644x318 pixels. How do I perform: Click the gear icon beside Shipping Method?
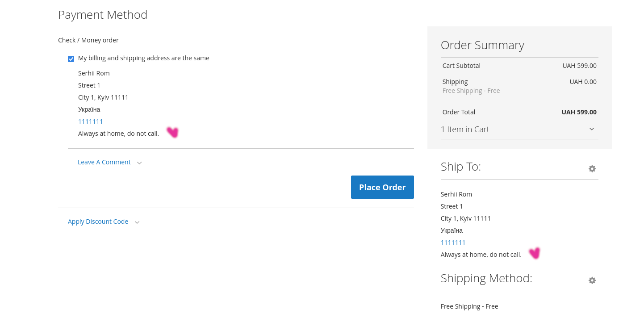point(592,280)
